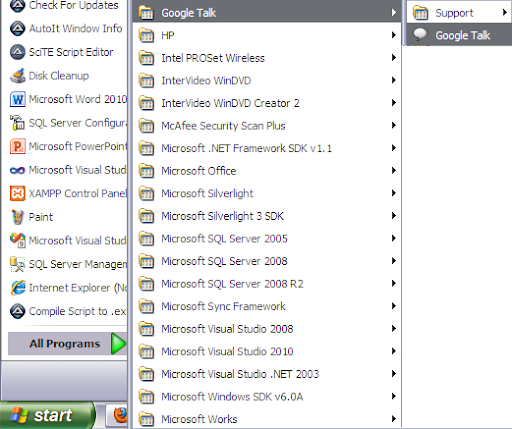Click the Microsoft PowerPoint icon
Screen dimensions: 512x429
[x=17, y=146]
